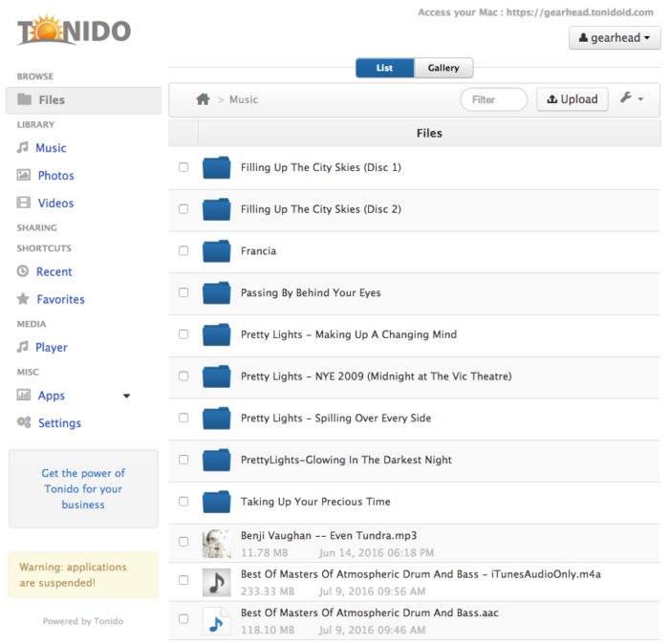Screen dimensions: 669x644
Task: Switch to Gallery view tab
Action: 443,68
